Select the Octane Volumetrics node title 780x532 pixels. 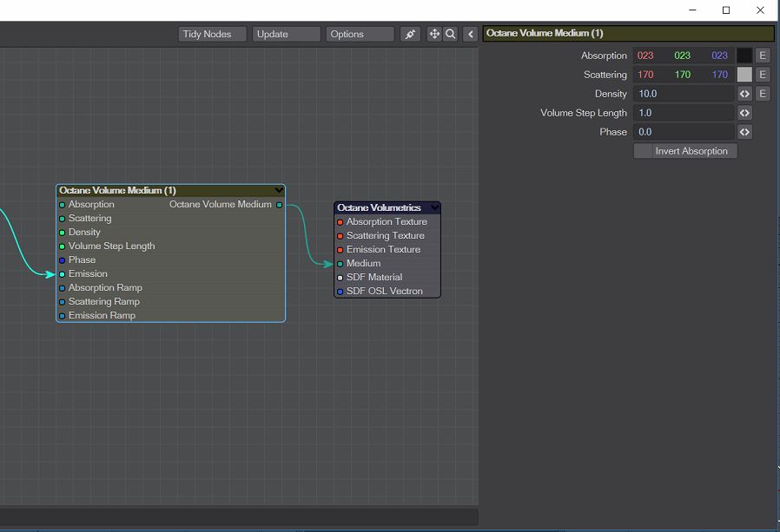pos(380,207)
